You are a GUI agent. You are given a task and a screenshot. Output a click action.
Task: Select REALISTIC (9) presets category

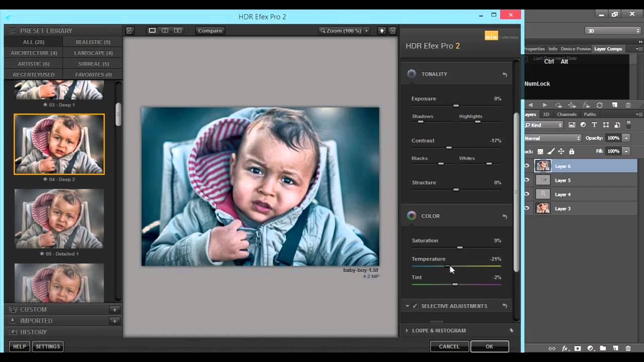93,42
